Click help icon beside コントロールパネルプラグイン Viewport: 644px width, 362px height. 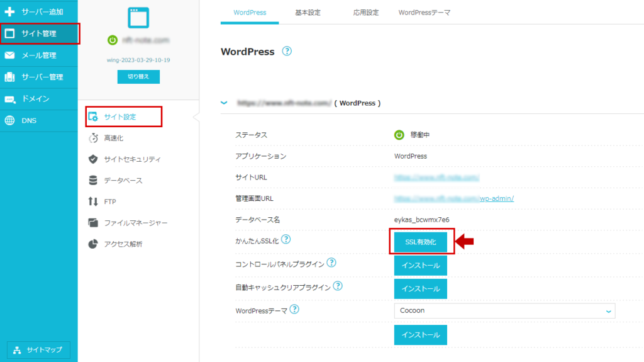pyautogui.click(x=331, y=263)
